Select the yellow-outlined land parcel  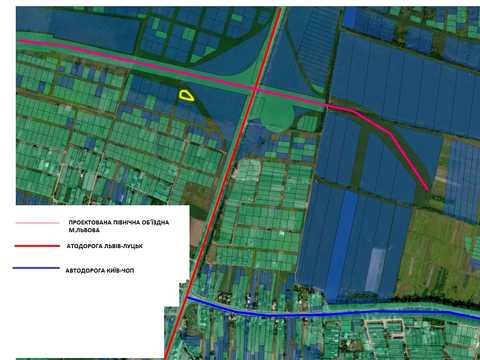tap(186, 96)
